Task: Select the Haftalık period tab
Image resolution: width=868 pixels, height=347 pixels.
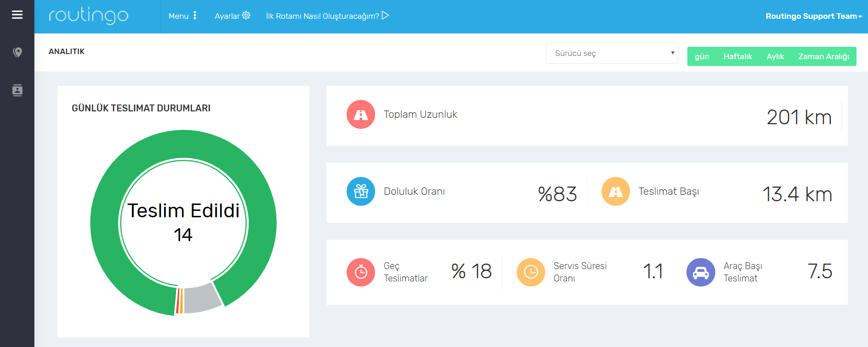Action: coord(738,56)
